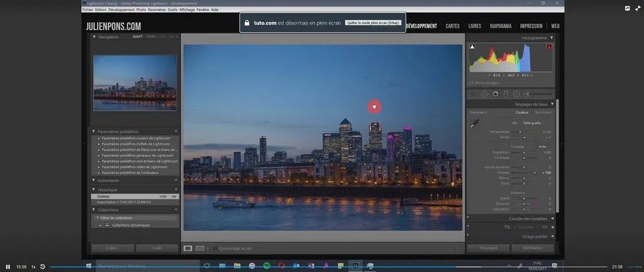This screenshot has width=644, height=272.
Task: Click the highlight clipping indicator in histogram
Action: (x=549, y=47)
